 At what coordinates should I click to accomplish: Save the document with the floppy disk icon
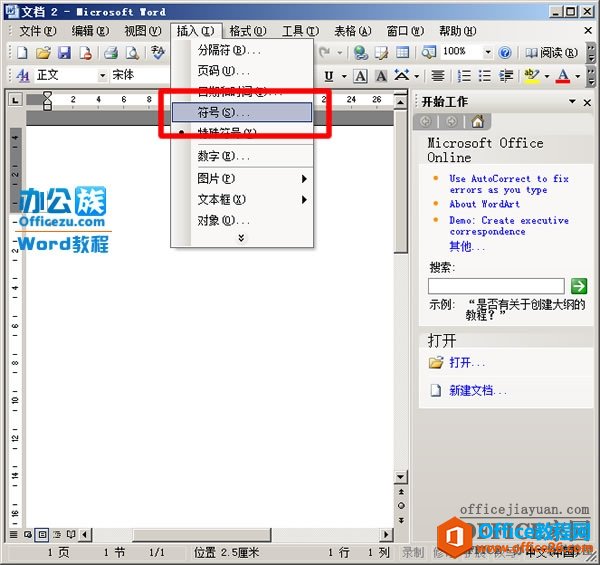click(x=64, y=52)
